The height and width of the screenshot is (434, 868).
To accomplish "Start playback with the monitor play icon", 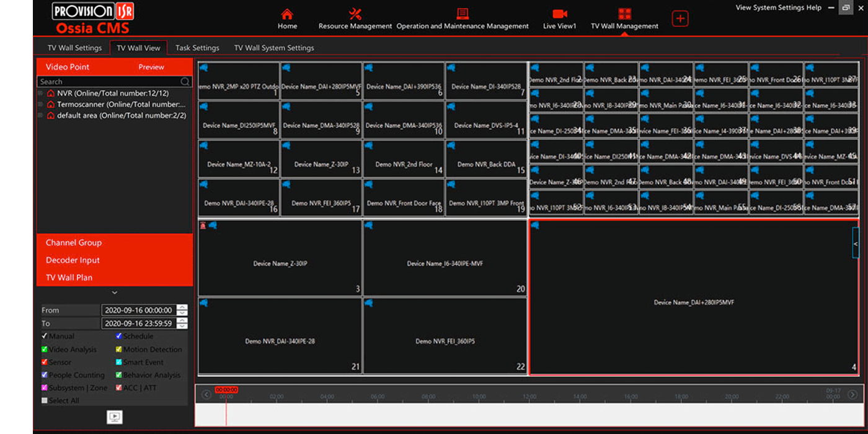I will pos(115,417).
